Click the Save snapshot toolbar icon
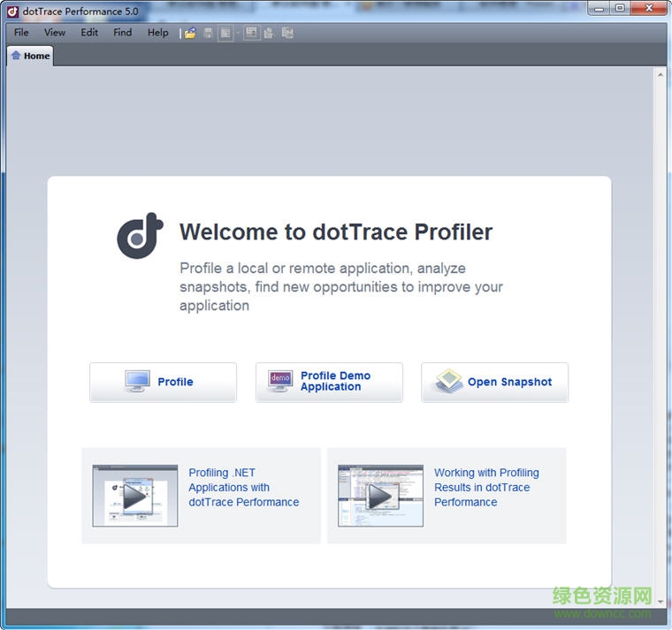672x630 pixels. [x=209, y=33]
